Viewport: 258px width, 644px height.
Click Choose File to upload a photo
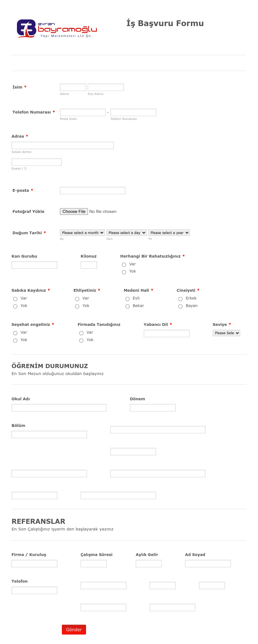74,212
